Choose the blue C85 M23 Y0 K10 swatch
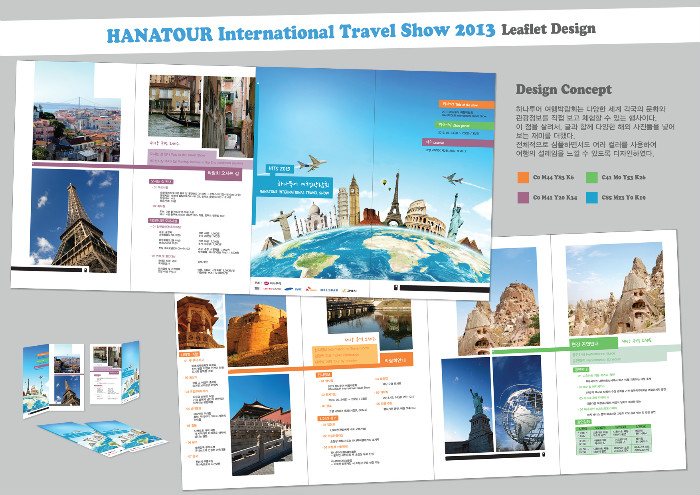 pyautogui.click(x=592, y=197)
